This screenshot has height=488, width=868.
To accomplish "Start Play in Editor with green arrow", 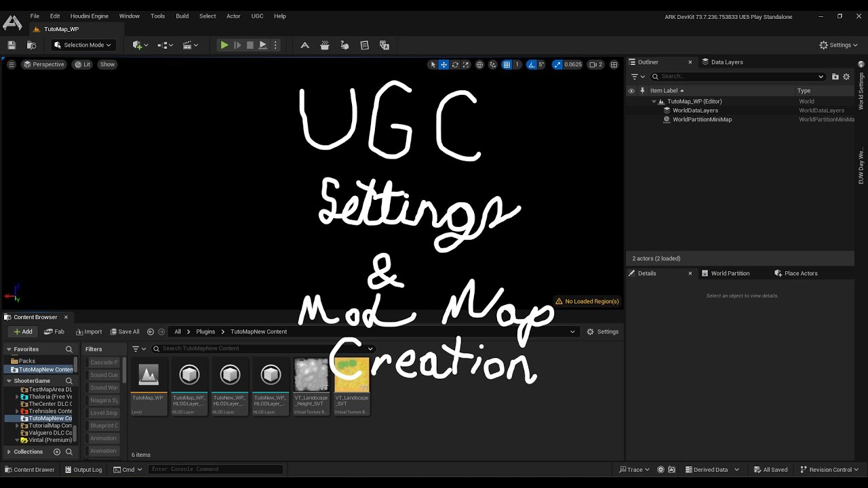I will click(x=224, y=45).
